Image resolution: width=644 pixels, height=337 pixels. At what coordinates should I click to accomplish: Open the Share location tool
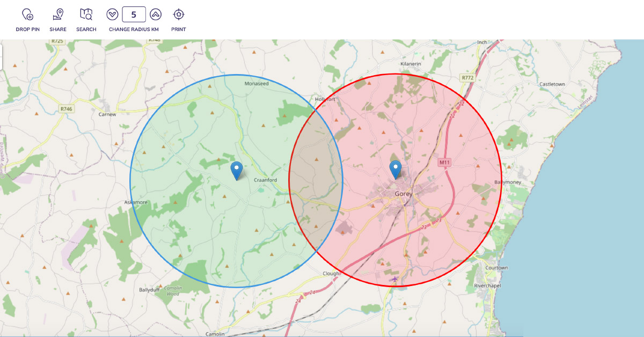[x=58, y=14]
